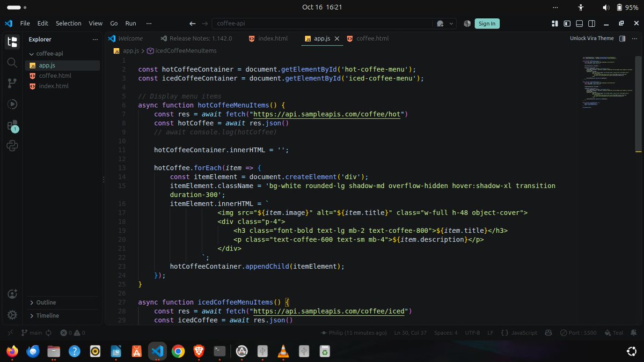Switch to Release Notes: 1.142.0 tab
The image size is (644, 362).
point(197,39)
